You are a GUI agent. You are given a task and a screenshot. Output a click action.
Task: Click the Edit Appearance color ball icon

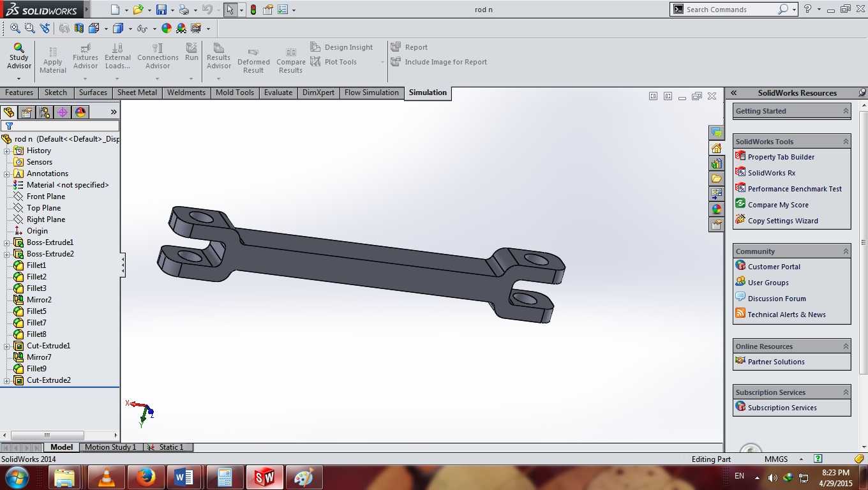167,28
